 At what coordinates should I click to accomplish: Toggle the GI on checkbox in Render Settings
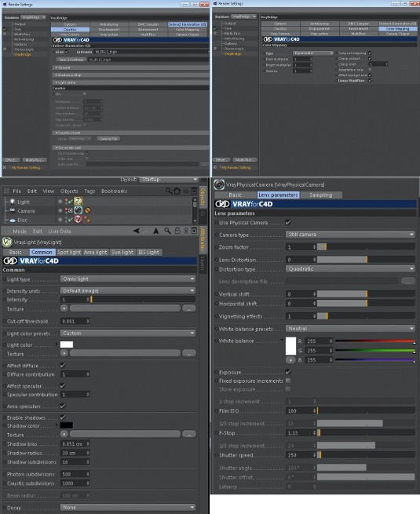tap(67, 52)
